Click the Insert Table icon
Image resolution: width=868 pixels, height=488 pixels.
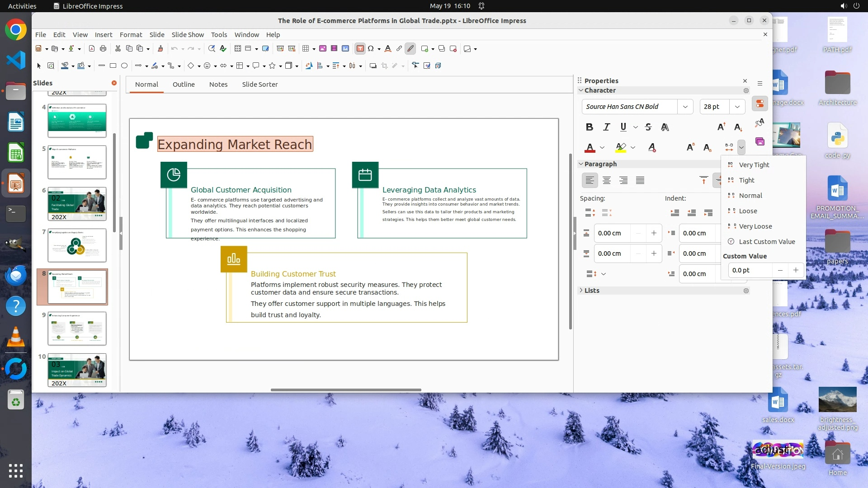(x=306, y=49)
